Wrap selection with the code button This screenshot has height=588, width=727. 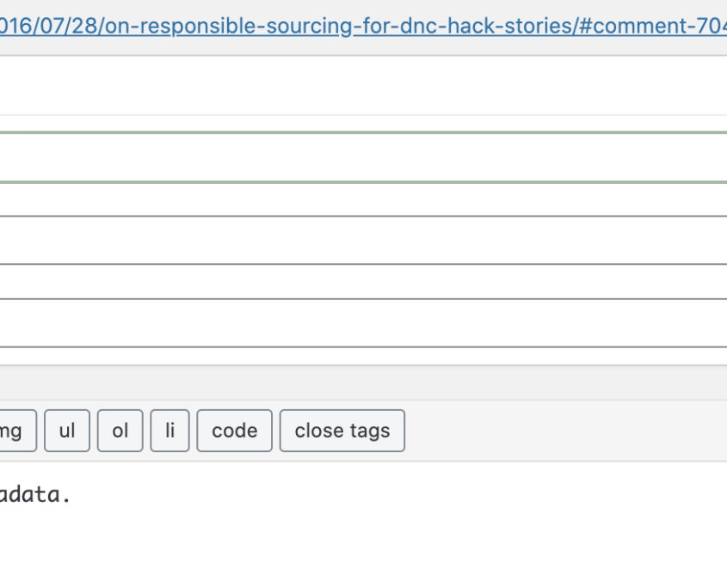[234, 431]
